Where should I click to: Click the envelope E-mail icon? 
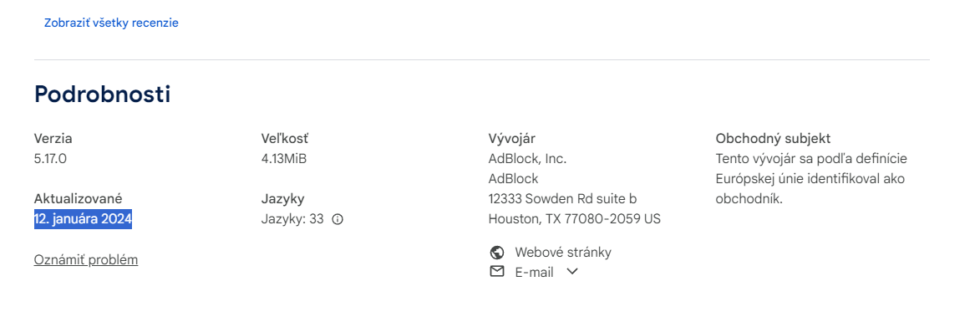click(x=497, y=272)
